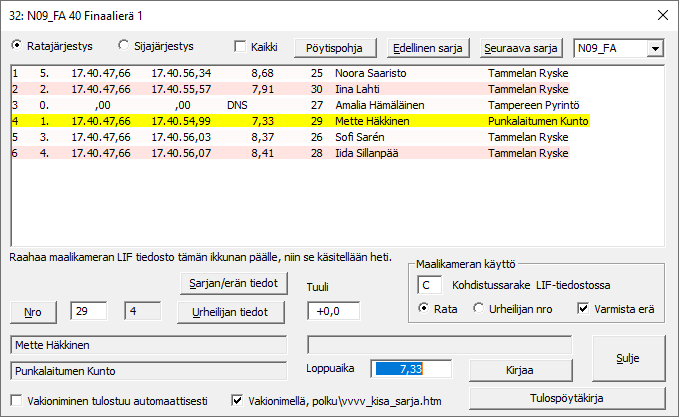Click the Nro button
The height and width of the screenshot is (417, 679).
point(33,311)
